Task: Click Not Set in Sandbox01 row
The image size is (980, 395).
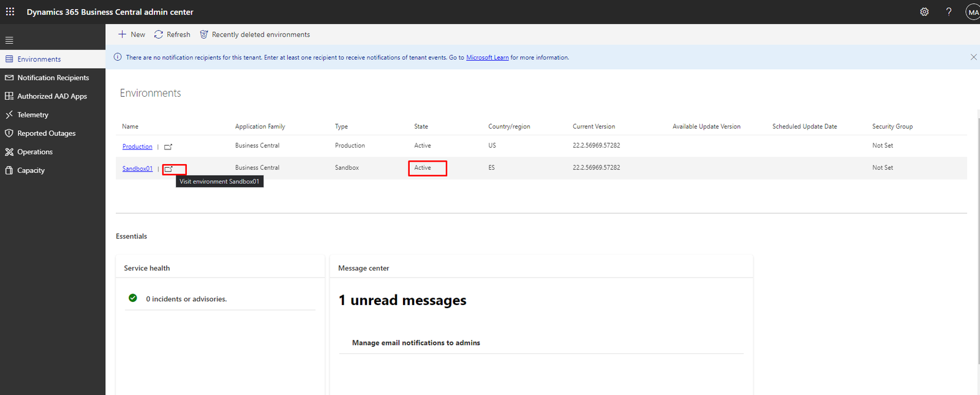Action: click(x=883, y=168)
